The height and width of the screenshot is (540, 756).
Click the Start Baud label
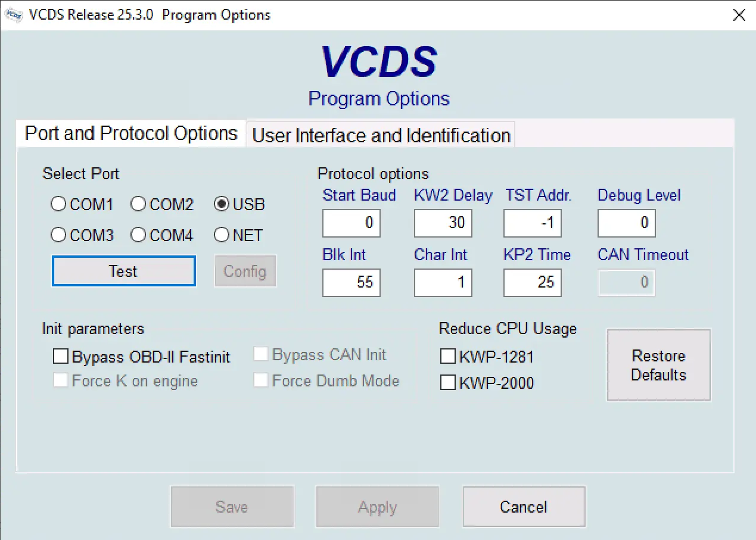359,195
